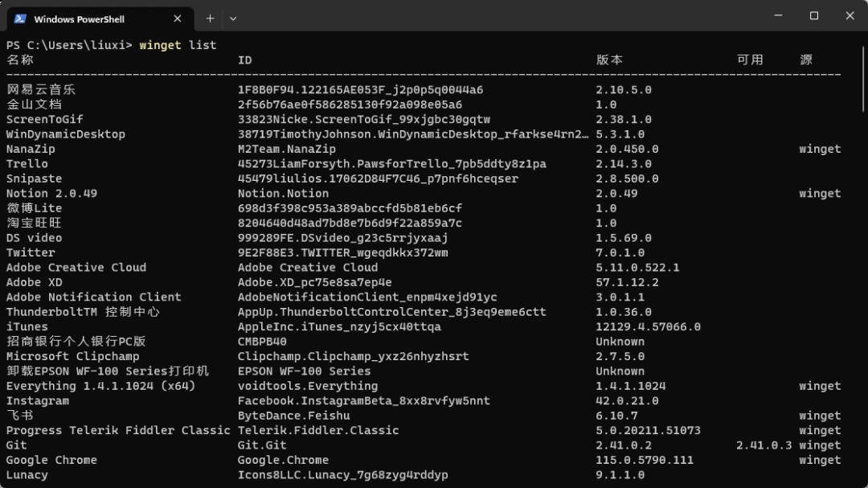The width and height of the screenshot is (868, 488).
Task: Expand the new tab profile dropdown
Action: (x=233, y=18)
